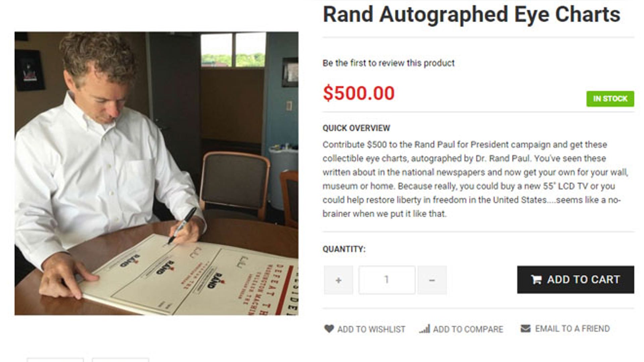
Task: Open the EMAIL TO A FRIEND text link
Action: [572, 329]
